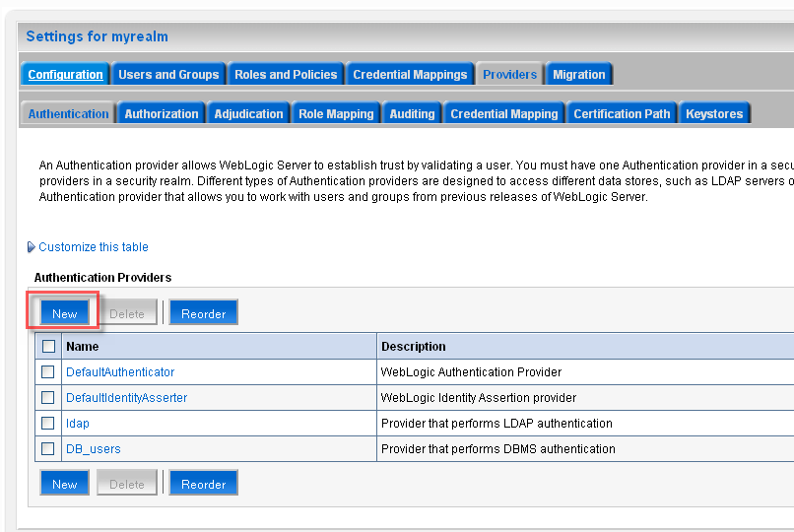
Task: Click New button above the table
Action: tap(64, 314)
